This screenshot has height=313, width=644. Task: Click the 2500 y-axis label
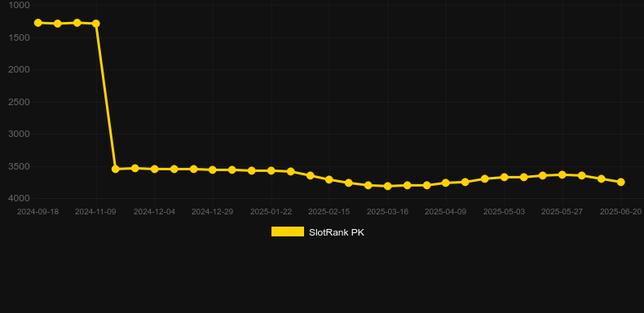(19, 102)
